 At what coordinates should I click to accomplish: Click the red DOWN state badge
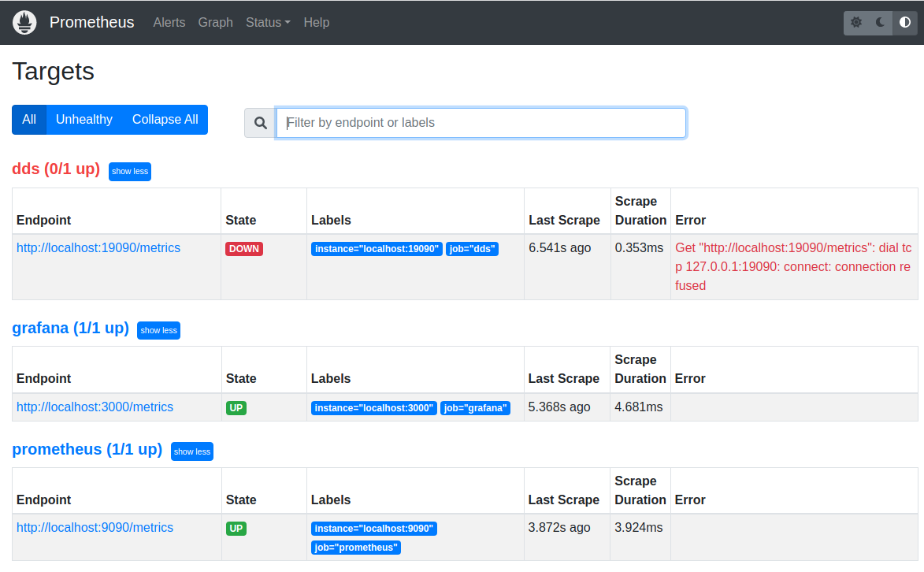tap(244, 249)
